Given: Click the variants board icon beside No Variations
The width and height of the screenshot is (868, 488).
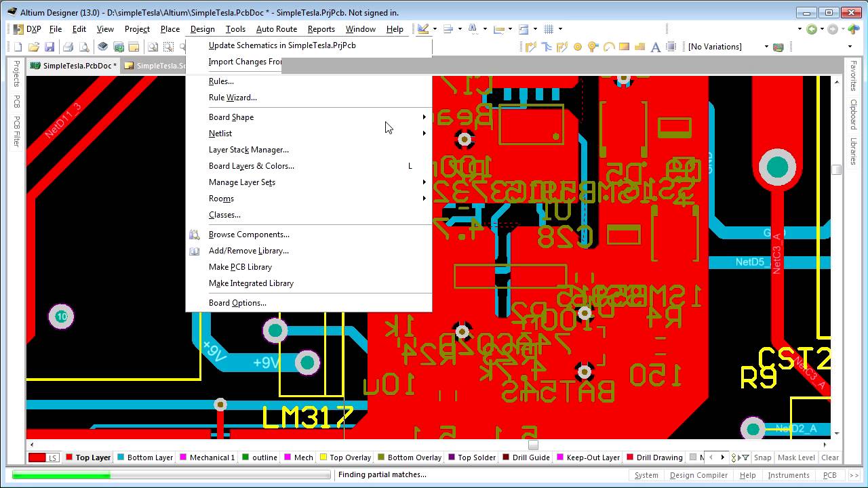Looking at the screenshot, I should tap(778, 47).
